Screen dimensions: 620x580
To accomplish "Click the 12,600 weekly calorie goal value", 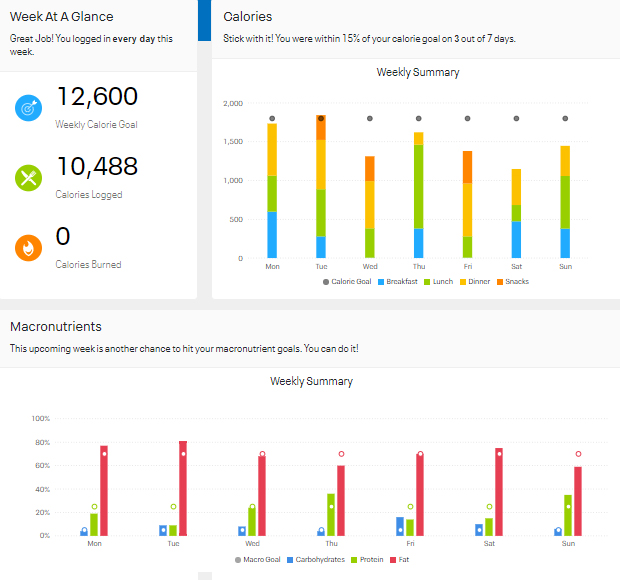I will click(97, 97).
